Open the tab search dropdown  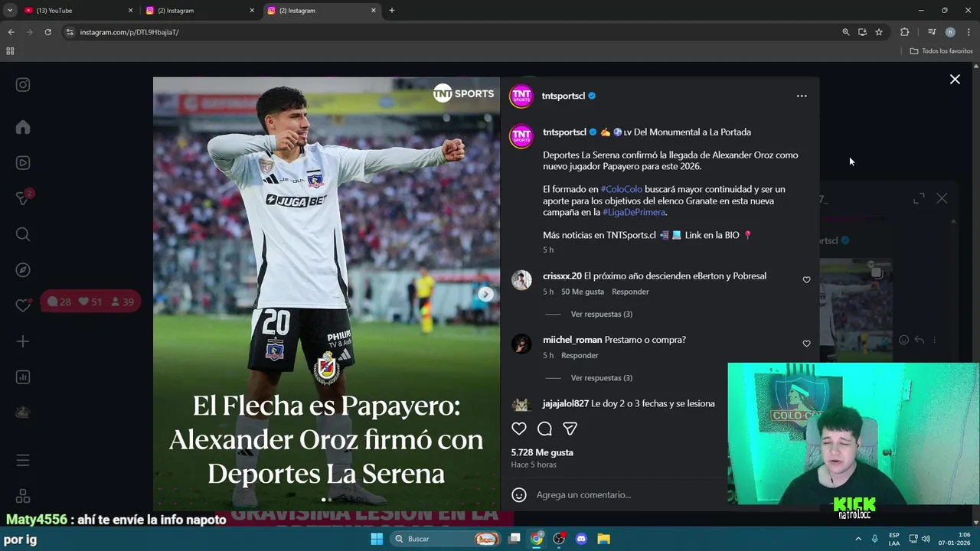10,11
